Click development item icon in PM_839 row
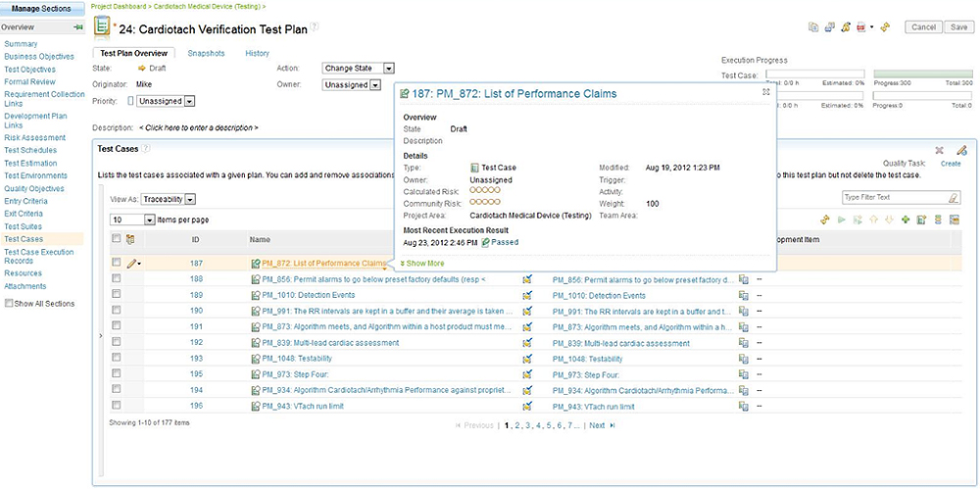 coord(743,343)
